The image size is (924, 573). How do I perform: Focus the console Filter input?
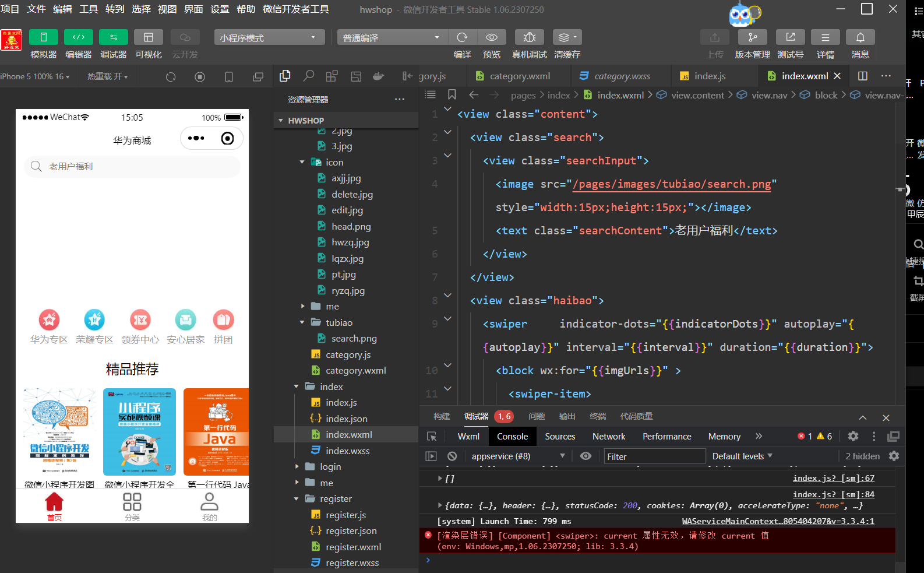point(654,456)
